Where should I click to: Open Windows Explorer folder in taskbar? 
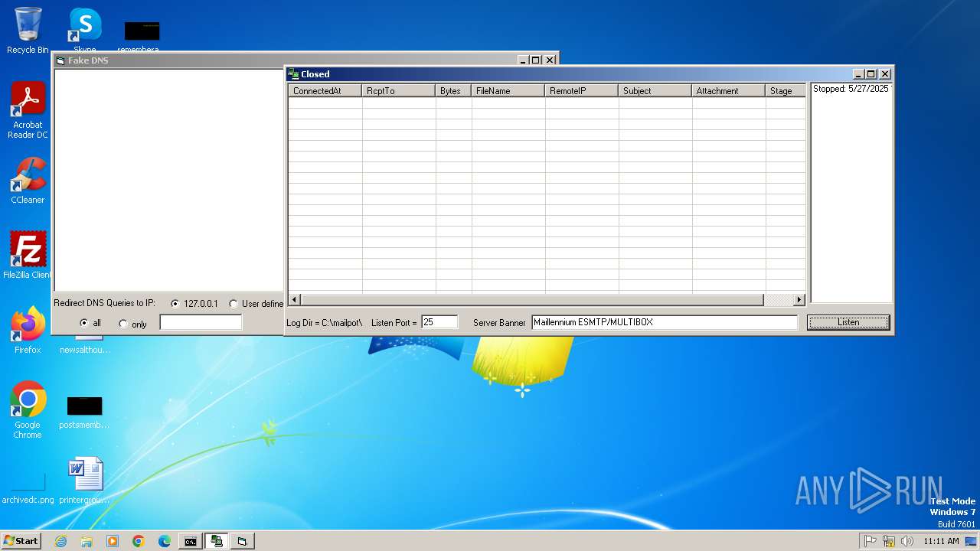[87, 541]
